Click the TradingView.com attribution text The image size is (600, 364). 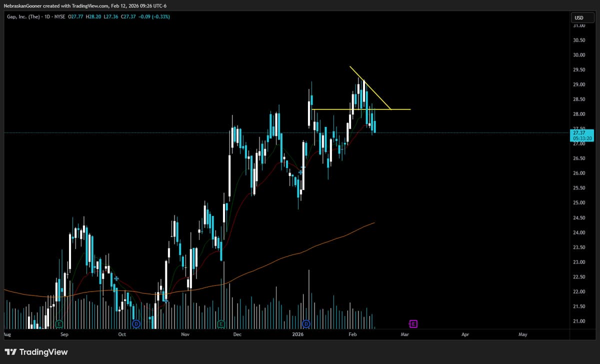pyautogui.click(x=90, y=5)
